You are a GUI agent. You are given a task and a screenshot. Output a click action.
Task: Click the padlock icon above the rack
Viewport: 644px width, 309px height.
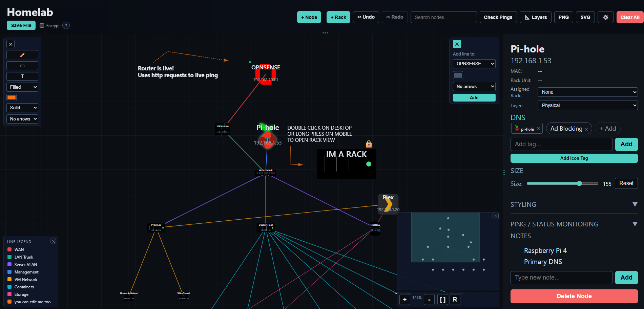pos(369,144)
